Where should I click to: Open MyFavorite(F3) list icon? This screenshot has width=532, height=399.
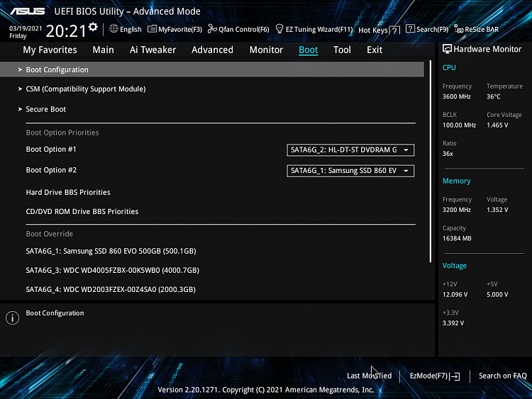point(152,29)
